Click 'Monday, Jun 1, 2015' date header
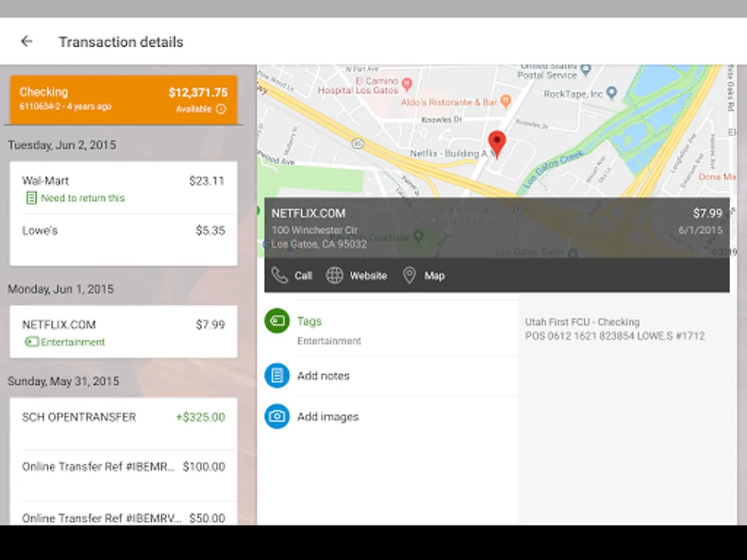 pos(60,289)
